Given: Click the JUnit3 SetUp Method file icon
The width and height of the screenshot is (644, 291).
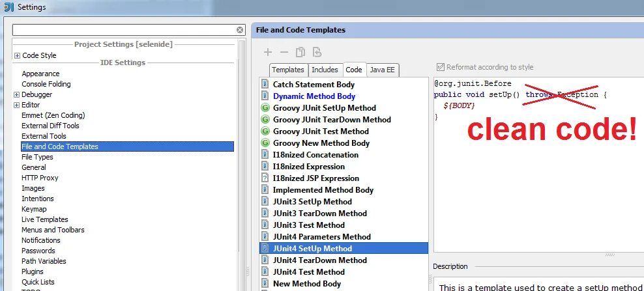Looking at the screenshot, I should [265, 202].
